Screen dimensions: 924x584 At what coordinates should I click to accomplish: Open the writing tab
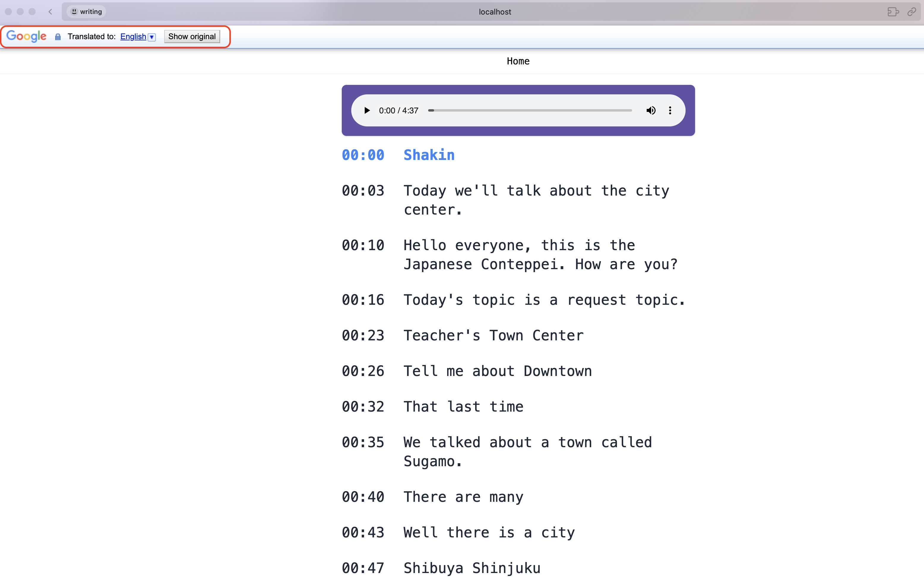coord(87,12)
